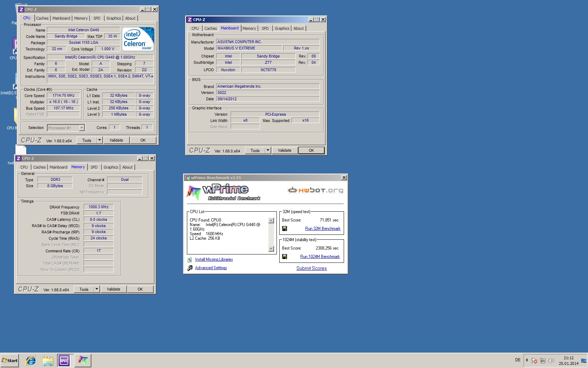Click the volume speaker tray icon
The width and height of the screenshot is (588, 368).
551,361
